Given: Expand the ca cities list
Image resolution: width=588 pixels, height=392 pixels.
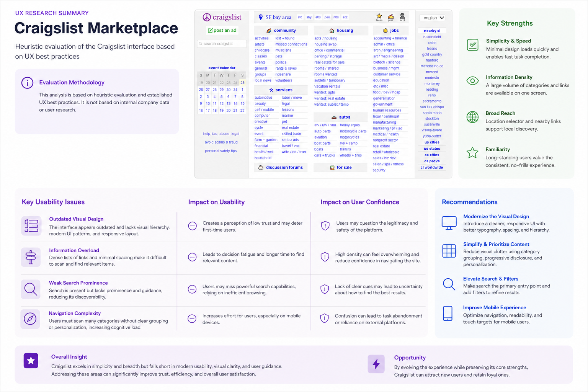Looking at the screenshot, I should [x=432, y=155].
